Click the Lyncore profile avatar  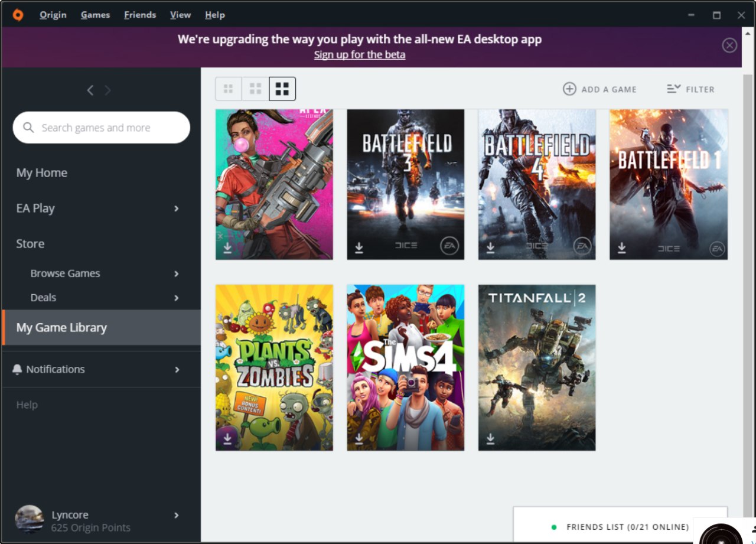click(x=30, y=519)
